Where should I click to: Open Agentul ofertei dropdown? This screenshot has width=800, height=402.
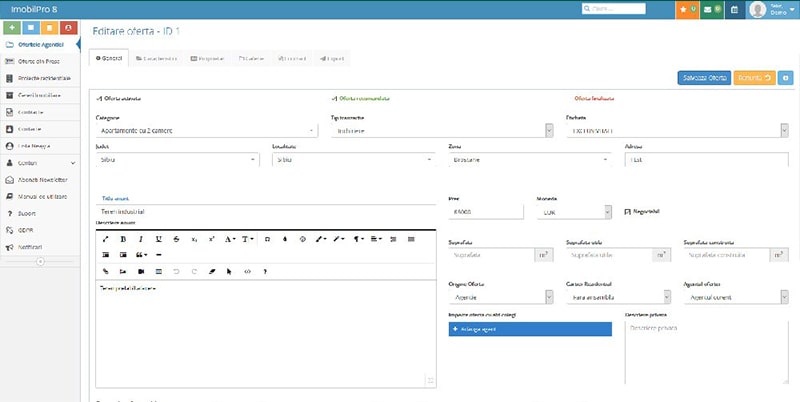click(736, 297)
